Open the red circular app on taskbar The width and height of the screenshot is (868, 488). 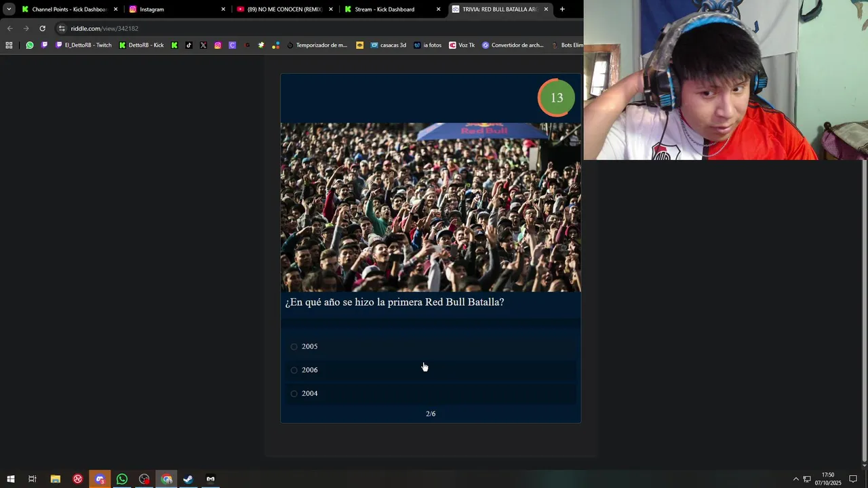(x=78, y=479)
